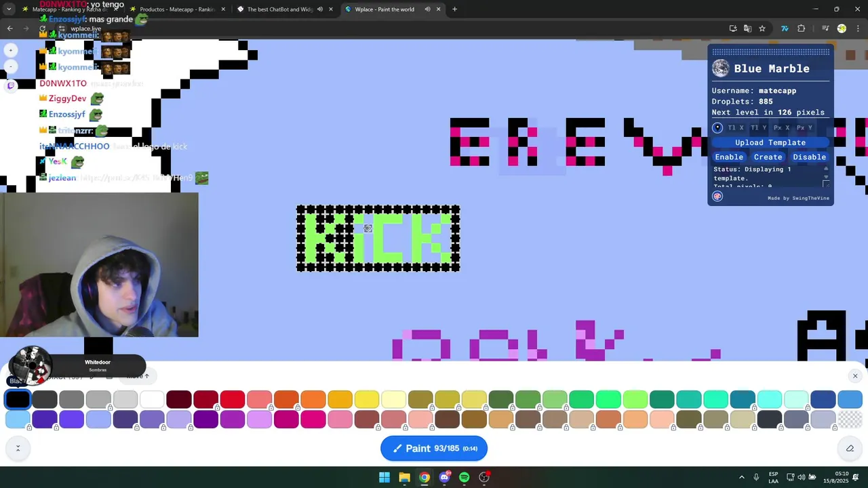The height and width of the screenshot is (488, 868).
Task: Open the Blue Marble palette color-filter icon
Action: coord(717,197)
